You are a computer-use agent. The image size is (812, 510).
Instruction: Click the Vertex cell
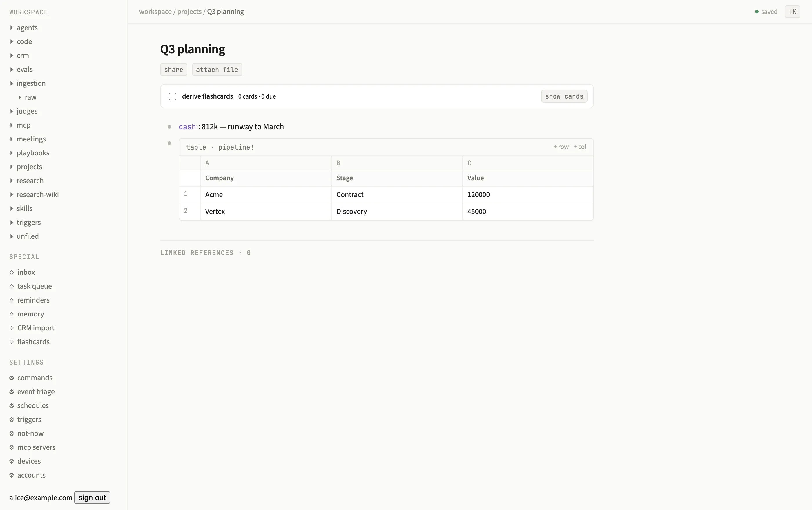(266, 212)
